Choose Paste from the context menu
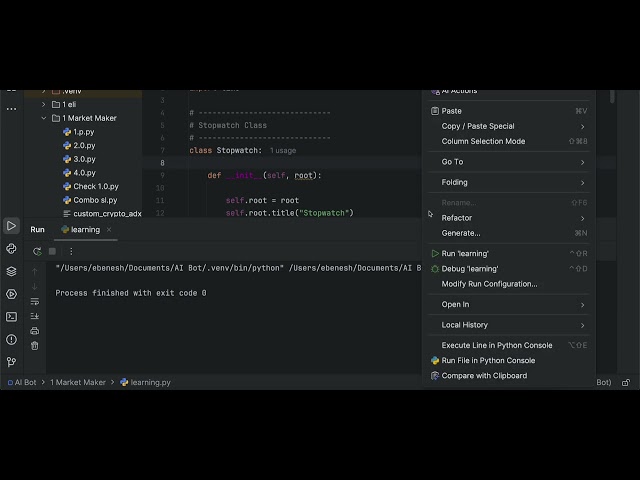Image resolution: width=640 pixels, height=480 pixels. pos(509,111)
